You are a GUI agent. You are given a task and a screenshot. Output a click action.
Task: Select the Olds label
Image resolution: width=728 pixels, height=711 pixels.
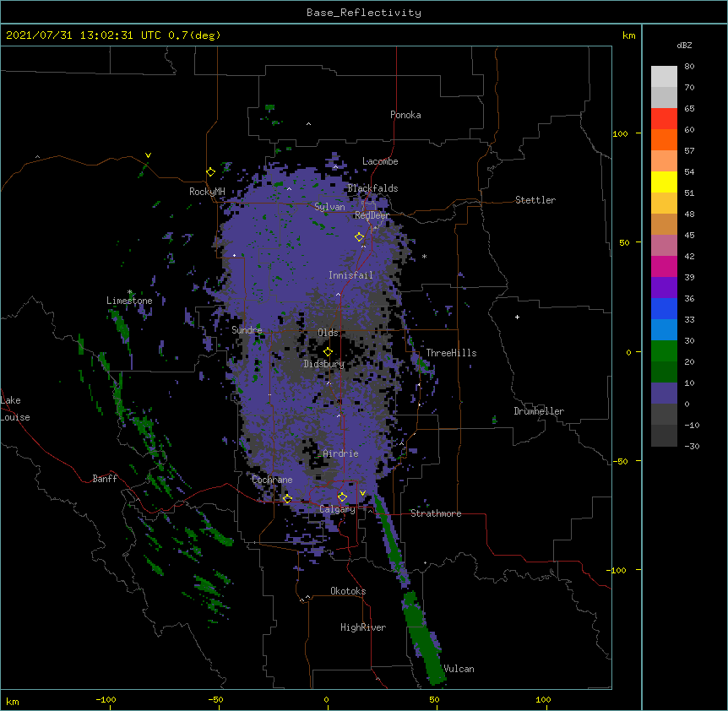(x=328, y=333)
